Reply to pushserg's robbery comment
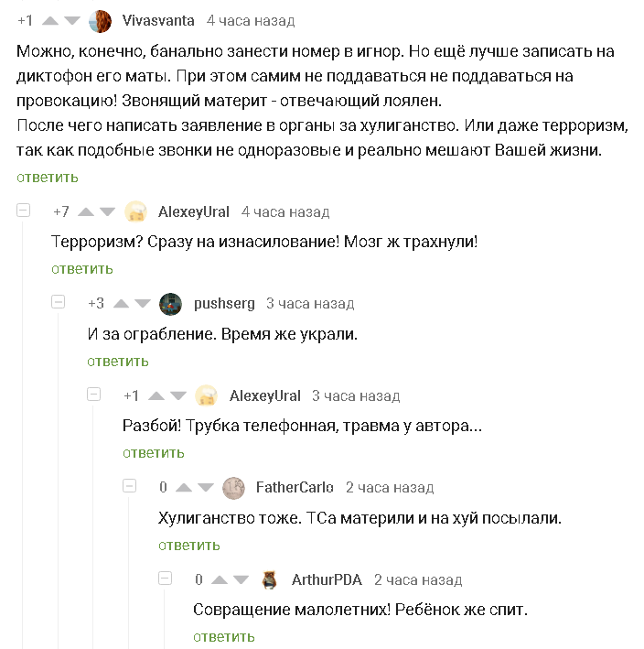The width and height of the screenshot is (644, 649). 118,361
